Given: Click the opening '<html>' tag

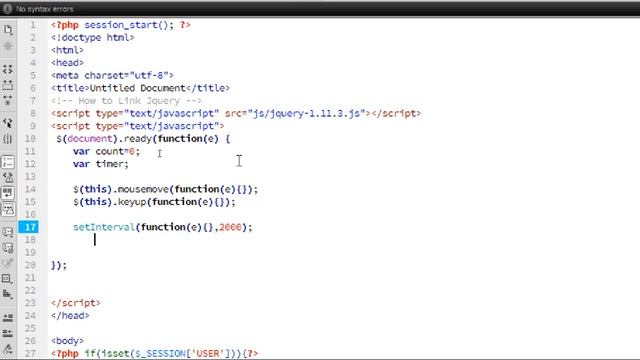Looking at the screenshot, I should pyautogui.click(x=67, y=51).
